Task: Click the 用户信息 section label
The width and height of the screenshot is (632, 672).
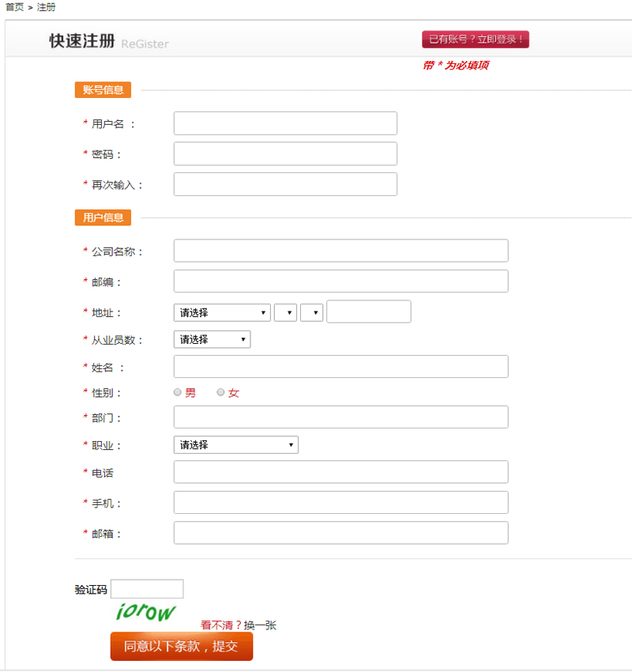Action: 103,217
